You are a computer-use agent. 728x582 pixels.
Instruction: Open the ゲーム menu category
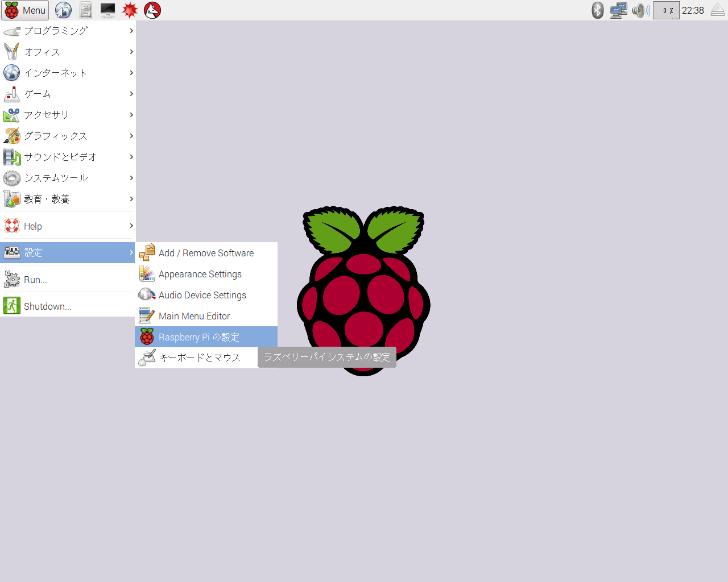68,94
